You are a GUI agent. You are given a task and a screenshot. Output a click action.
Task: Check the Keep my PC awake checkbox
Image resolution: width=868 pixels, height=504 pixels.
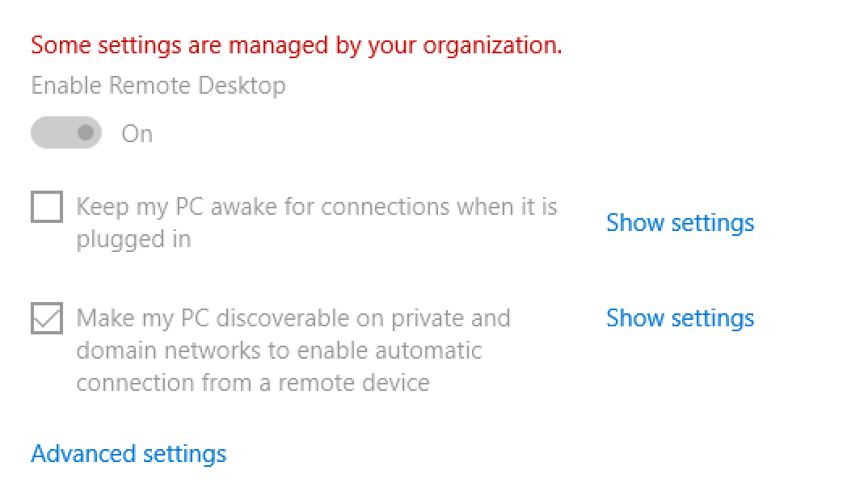tap(47, 207)
